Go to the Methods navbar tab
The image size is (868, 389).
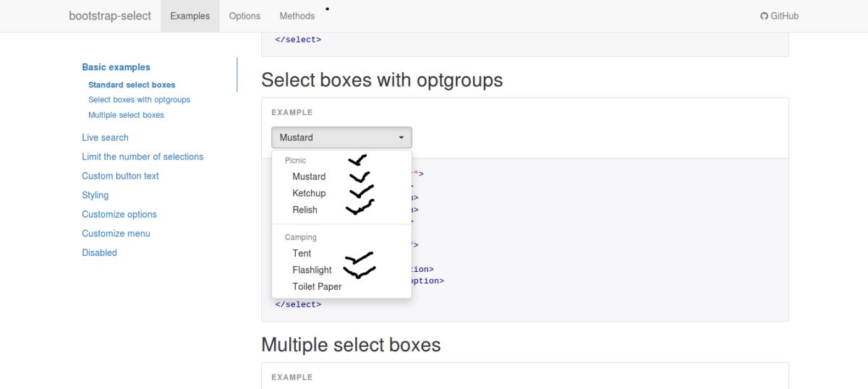tap(297, 16)
